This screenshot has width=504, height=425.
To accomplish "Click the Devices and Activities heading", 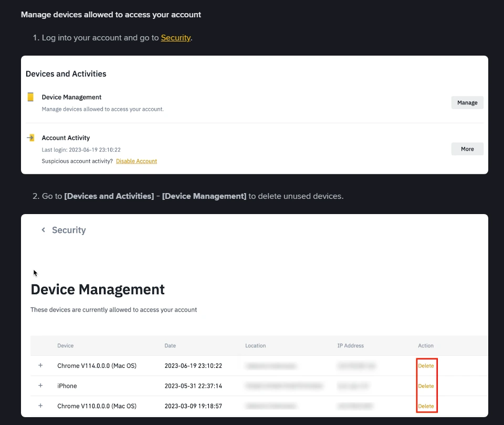I will pos(66,73).
